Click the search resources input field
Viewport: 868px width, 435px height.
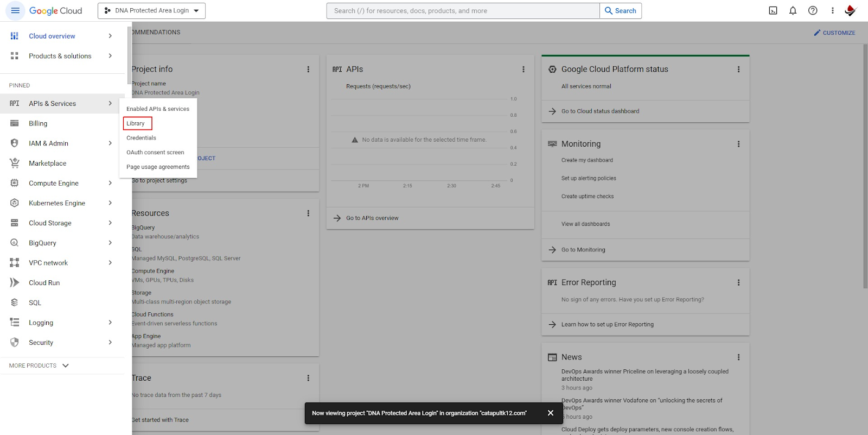[x=463, y=11]
